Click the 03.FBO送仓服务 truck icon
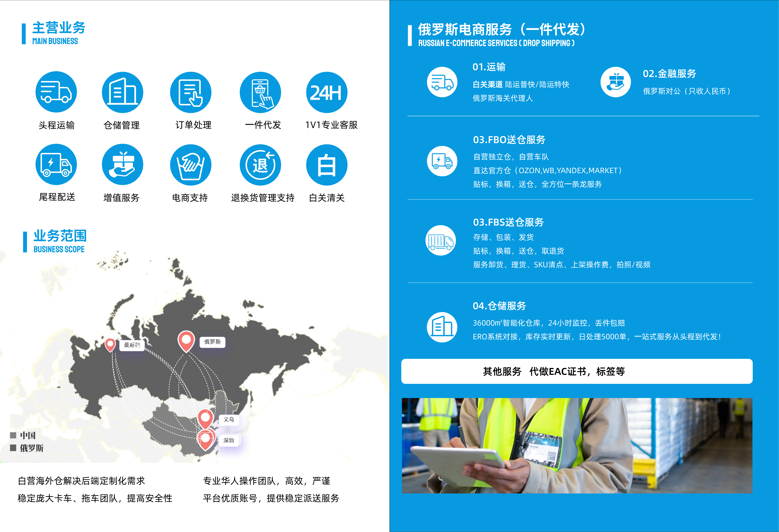Viewport: 779px width, 532px height. coord(442,161)
